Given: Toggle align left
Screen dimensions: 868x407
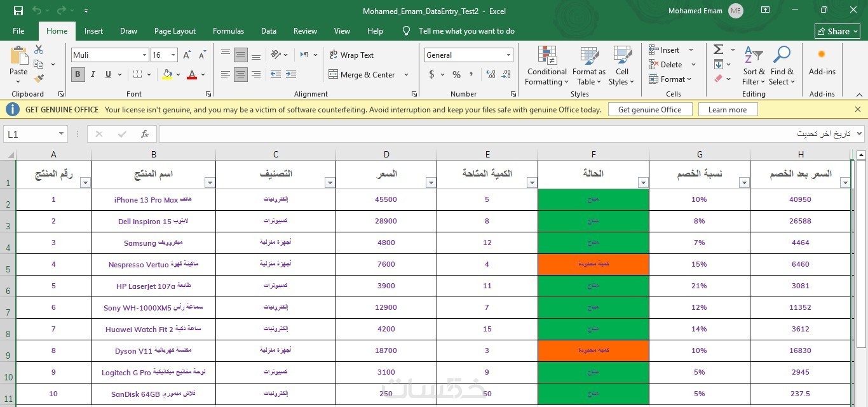Looking at the screenshot, I should pos(226,74).
